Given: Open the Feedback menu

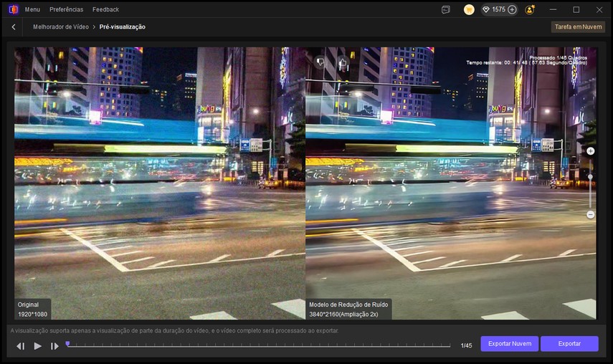Looking at the screenshot, I should pyautogui.click(x=105, y=9).
